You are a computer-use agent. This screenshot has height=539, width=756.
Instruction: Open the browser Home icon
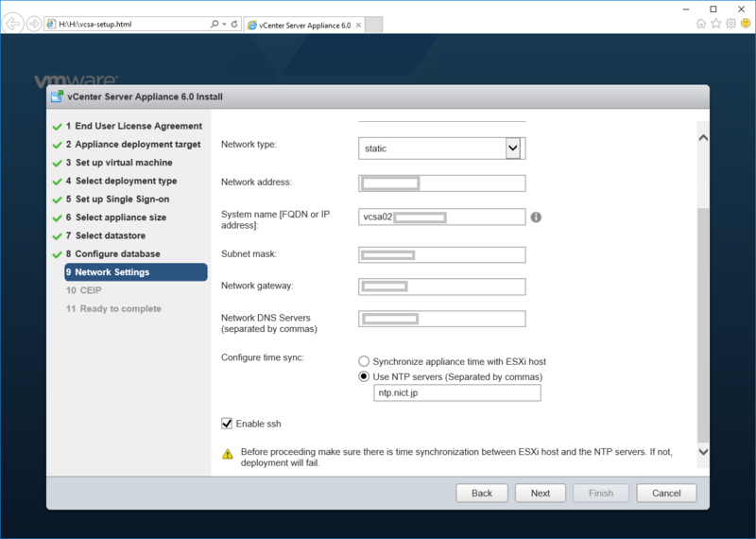701,24
